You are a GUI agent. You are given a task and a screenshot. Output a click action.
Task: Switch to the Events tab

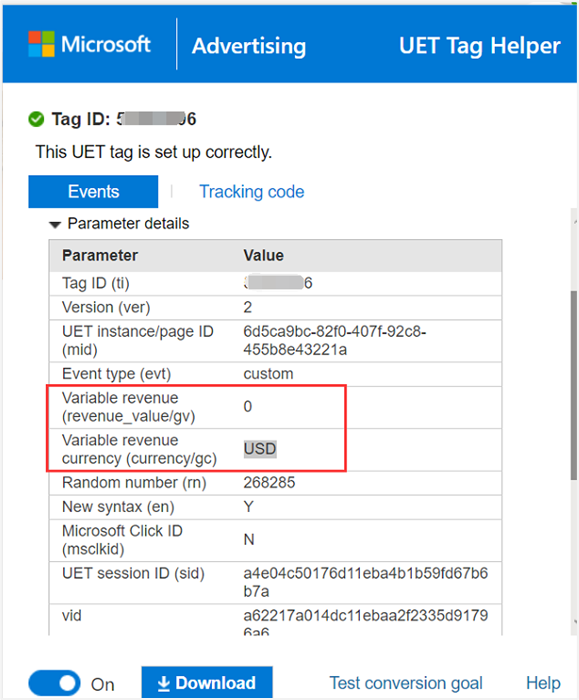pyautogui.click(x=93, y=192)
